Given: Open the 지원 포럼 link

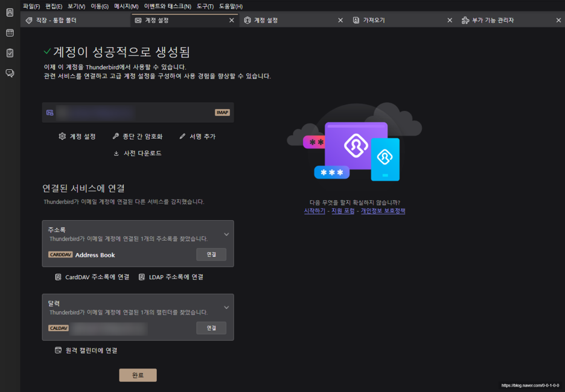Looking at the screenshot, I should pos(343,211).
